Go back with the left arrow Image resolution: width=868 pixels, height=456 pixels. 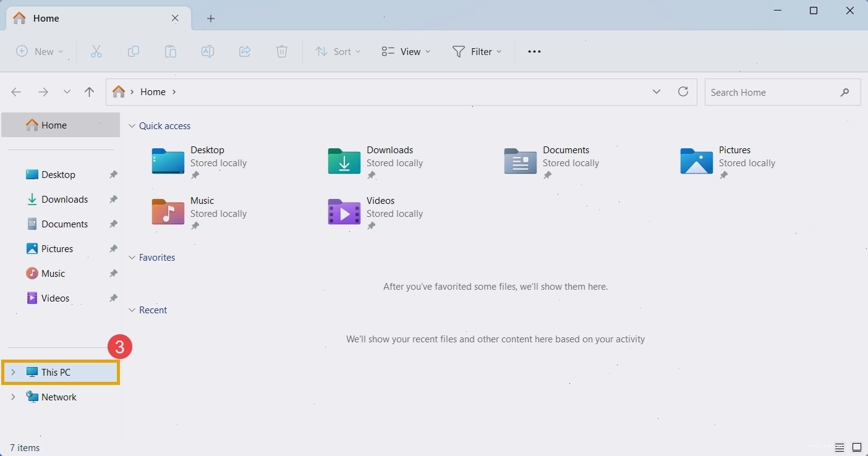pos(16,92)
